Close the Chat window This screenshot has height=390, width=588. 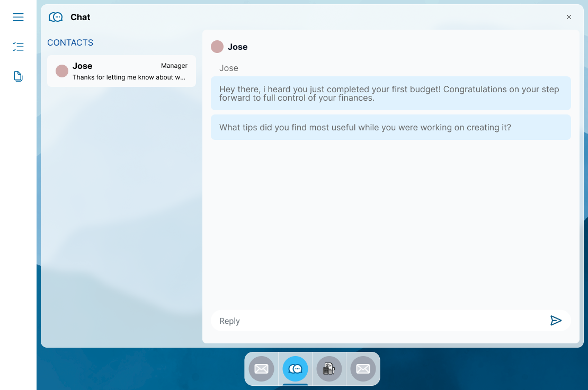click(x=568, y=17)
